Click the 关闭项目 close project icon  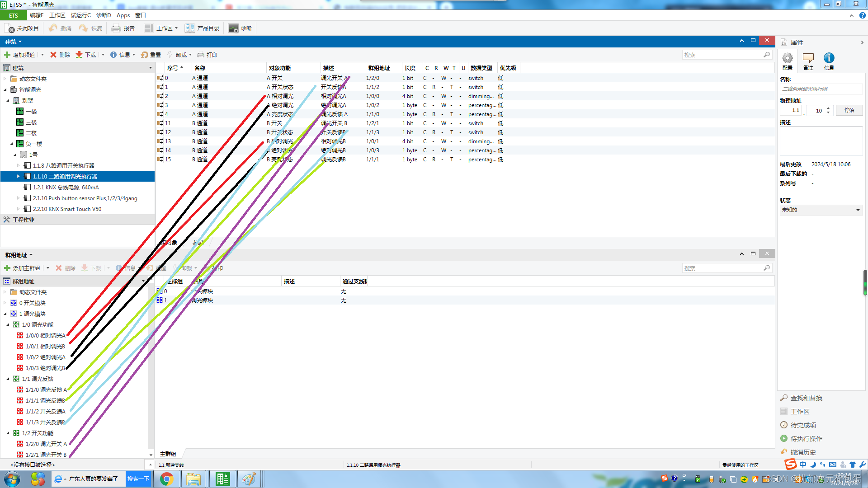point(11,28)
